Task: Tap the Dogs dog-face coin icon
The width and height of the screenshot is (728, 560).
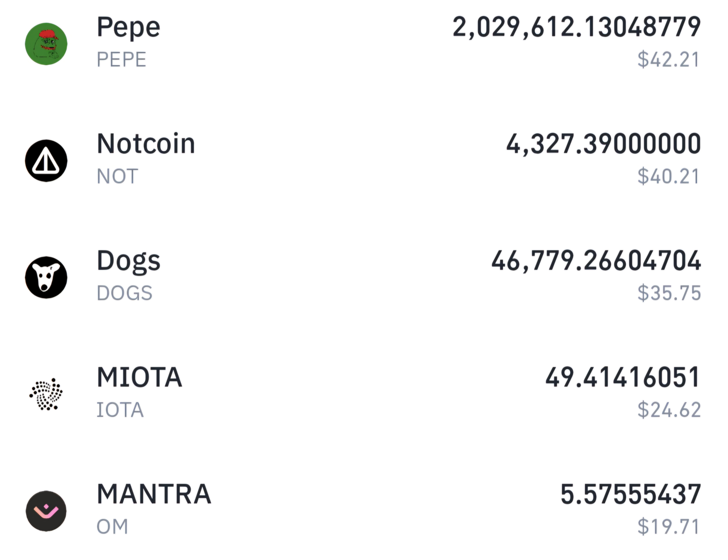Action: pyautogui.click(x=46, y=277)
